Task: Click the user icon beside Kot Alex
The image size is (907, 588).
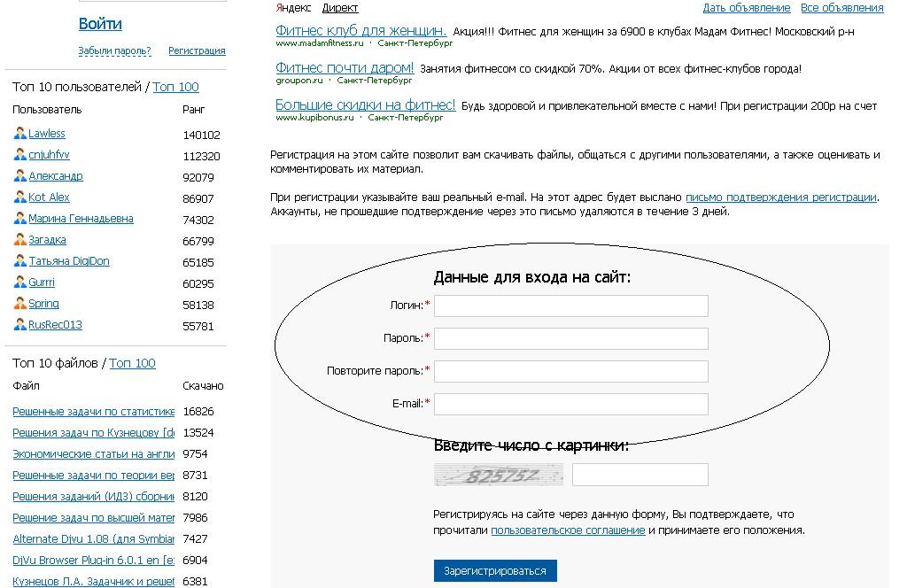Action: point(19,197)
